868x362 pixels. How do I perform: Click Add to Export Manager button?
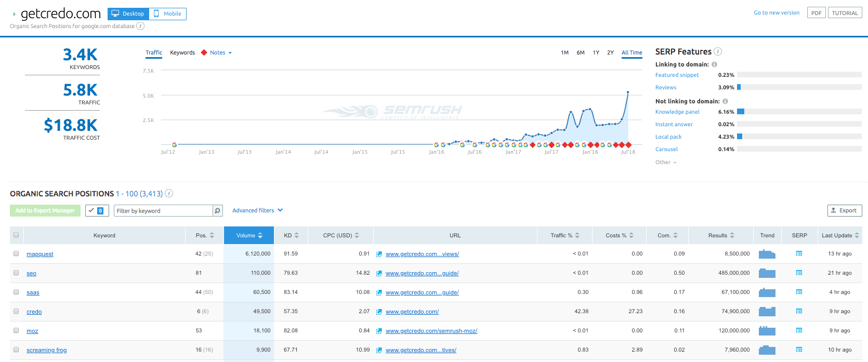[45, 210]
